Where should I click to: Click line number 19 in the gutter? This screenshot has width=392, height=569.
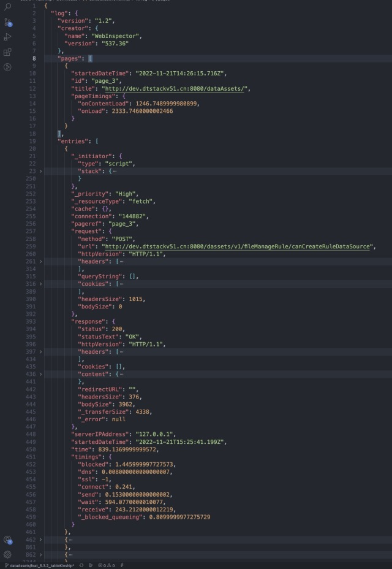(32, 141)
